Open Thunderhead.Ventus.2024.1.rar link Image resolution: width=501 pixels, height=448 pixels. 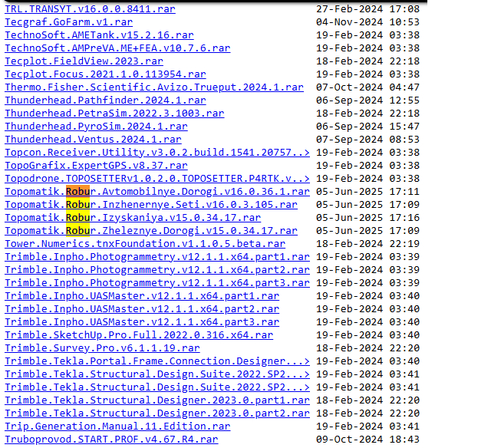tap(93, 140)
